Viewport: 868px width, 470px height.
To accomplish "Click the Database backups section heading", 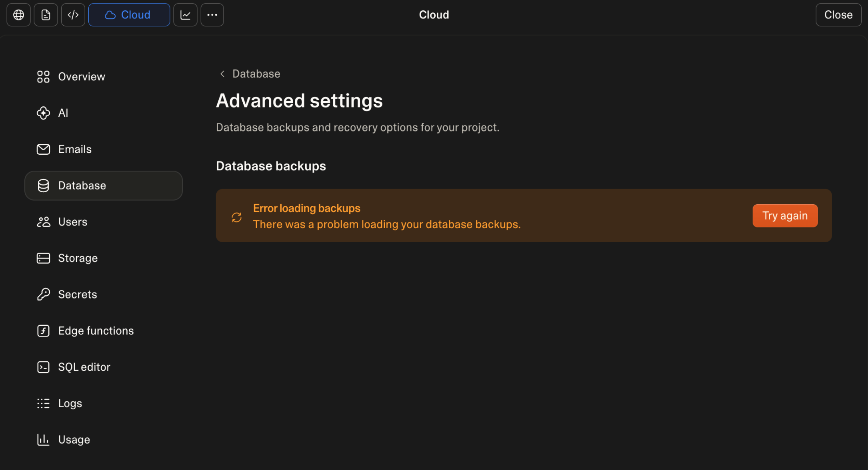I will click(271, 166).
